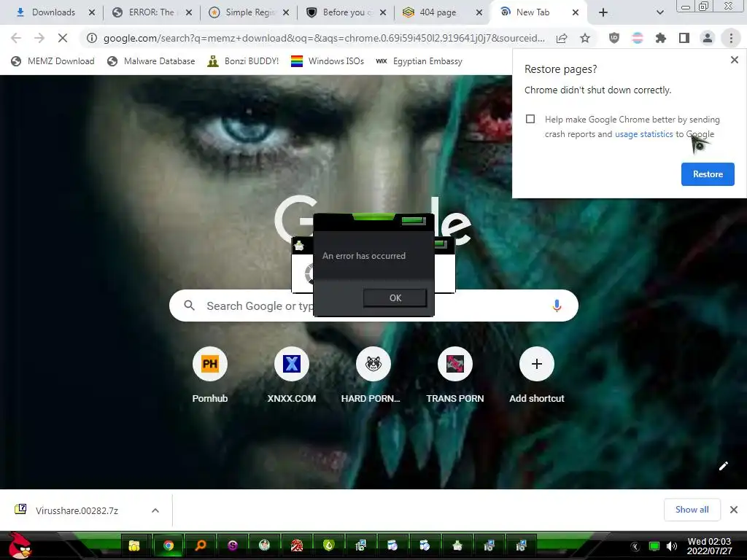
Task: Click Restore in the Restore pages popup
Action: point(708,174)
